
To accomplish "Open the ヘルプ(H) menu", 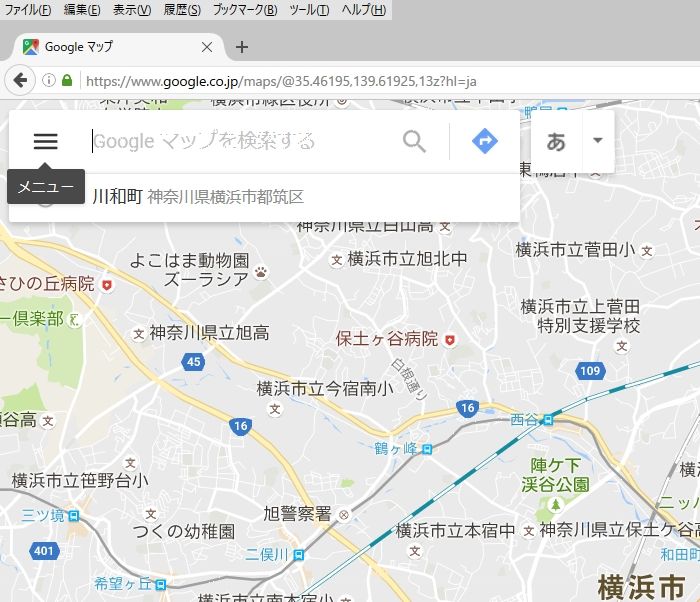I will 364,9.
